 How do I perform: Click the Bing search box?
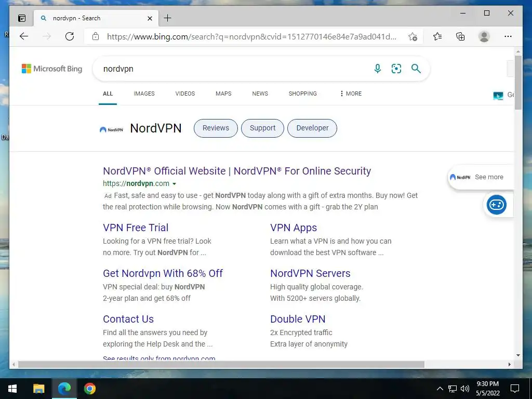[x=234, y=69]
